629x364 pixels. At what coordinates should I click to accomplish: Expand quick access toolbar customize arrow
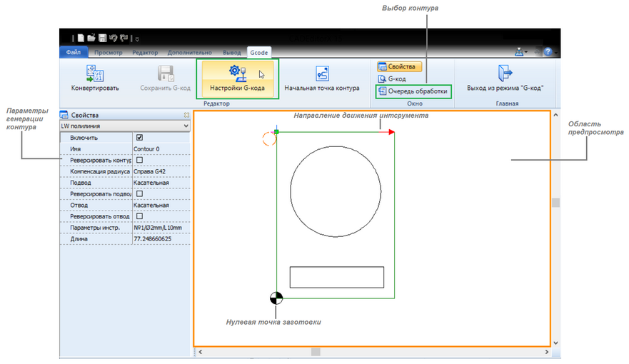(137, 39)
